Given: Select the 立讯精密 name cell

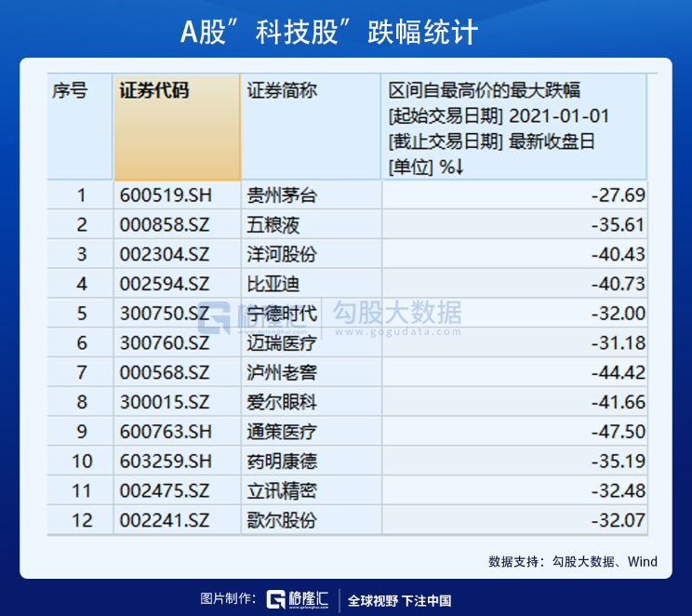Looking at the screenshot, I should tap(312, 491).
